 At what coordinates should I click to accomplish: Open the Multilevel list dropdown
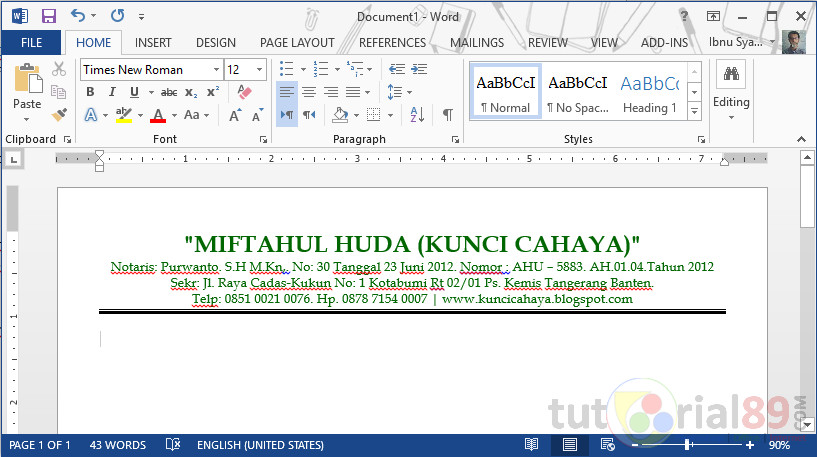click(x=369, y=69)
